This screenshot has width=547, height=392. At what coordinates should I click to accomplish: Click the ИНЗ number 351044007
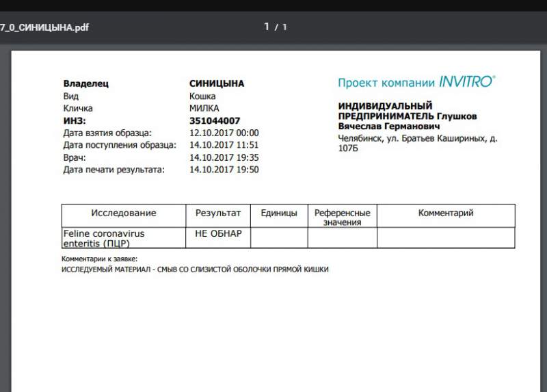215,121
